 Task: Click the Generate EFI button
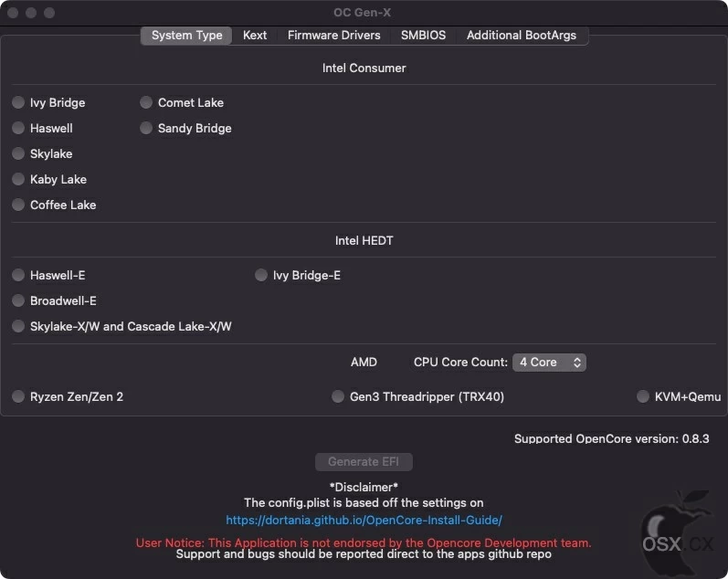364,462
